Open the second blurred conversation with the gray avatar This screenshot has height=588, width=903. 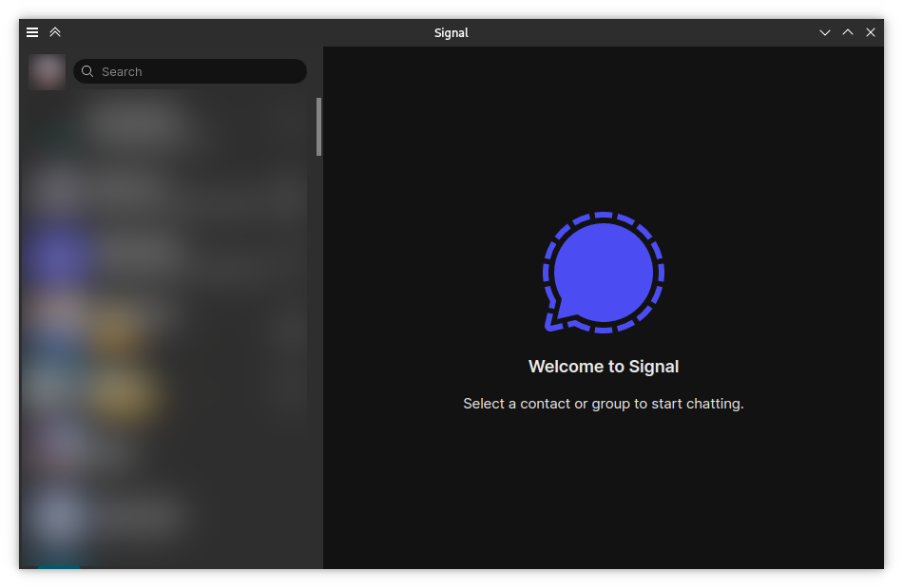click(168, 187)
